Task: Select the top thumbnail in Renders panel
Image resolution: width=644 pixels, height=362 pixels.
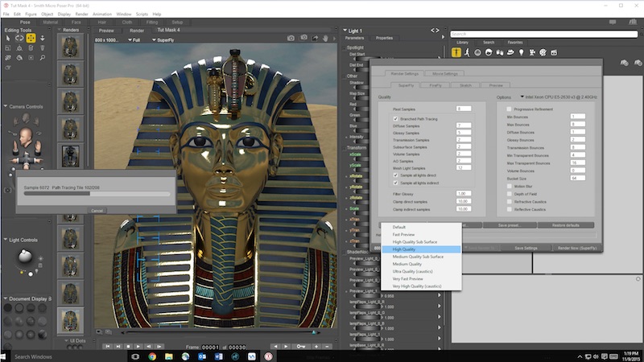Action: pos(70,47)
